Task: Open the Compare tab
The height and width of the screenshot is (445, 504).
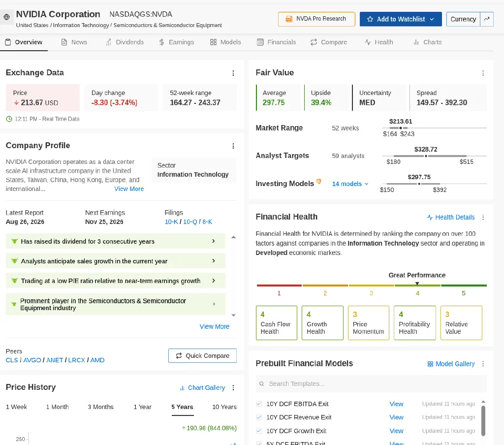Action: [x=328, y=42]
